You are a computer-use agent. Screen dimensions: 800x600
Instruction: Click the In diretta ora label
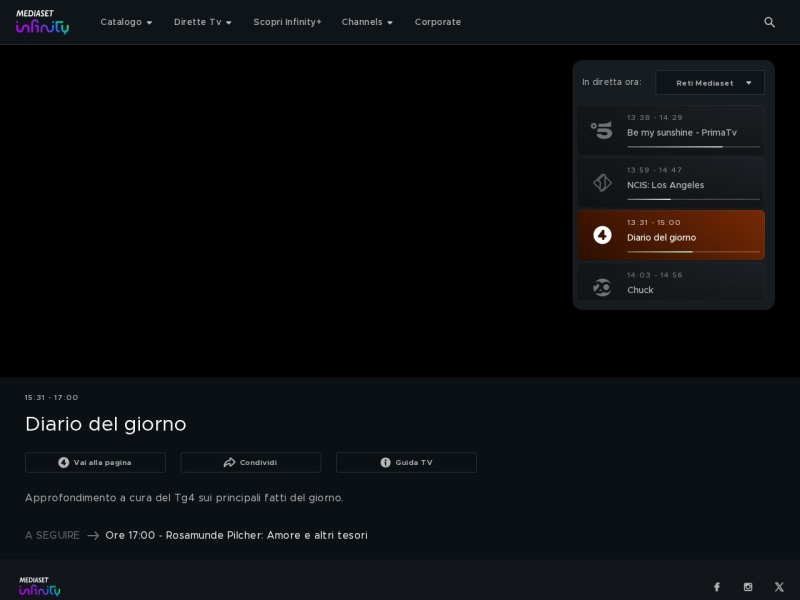coord(612,82)
